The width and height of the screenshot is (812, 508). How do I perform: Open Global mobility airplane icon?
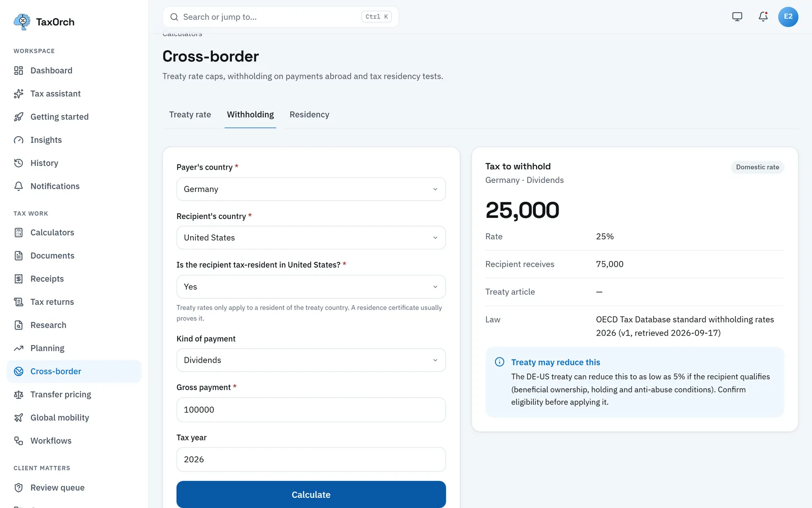pyautogui.click(x=19, y=418)
